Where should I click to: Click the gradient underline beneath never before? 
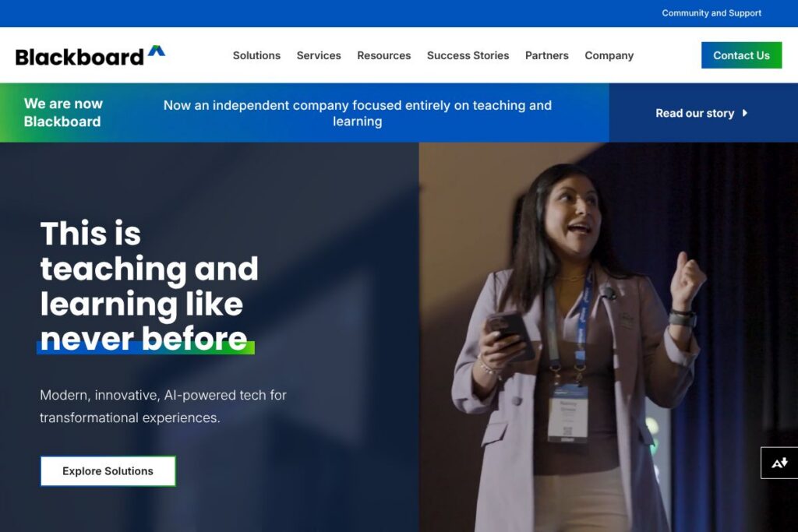pyautogui.click(x=146, y=348)
